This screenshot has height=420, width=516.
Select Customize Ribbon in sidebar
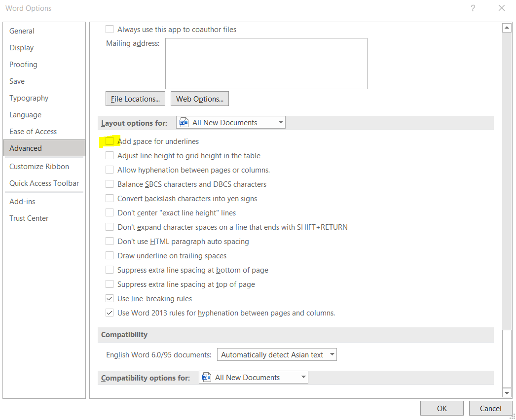click(39, 167)
